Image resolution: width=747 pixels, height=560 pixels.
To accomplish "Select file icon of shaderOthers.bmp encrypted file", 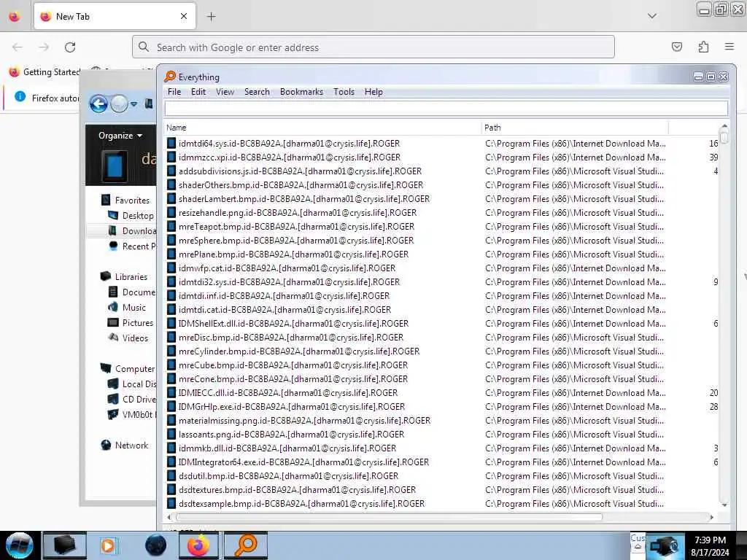I will coord(171,184).
